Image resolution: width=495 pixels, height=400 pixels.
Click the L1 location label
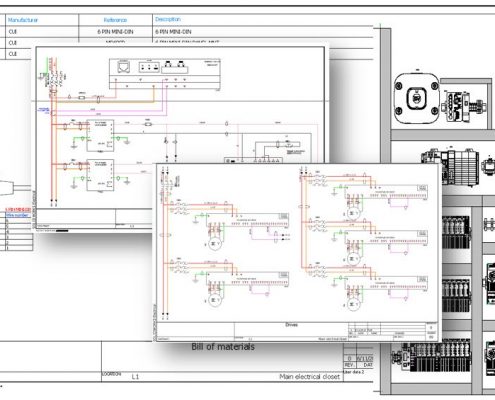(x=135, y=377)
